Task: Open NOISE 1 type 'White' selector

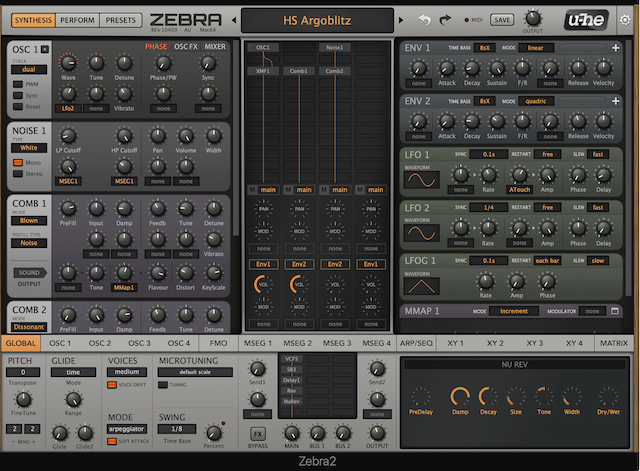Action: (29, 148)
